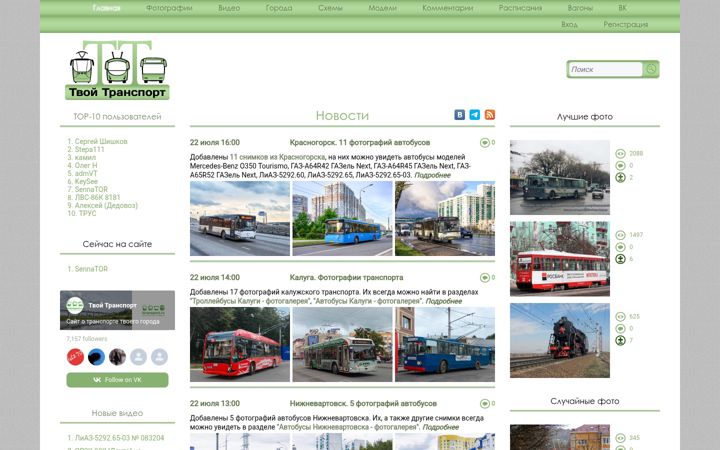This screenshot has width=720, height=450.
Task: Open comments icon for Нижневартовск news
Action: (484, 404)
